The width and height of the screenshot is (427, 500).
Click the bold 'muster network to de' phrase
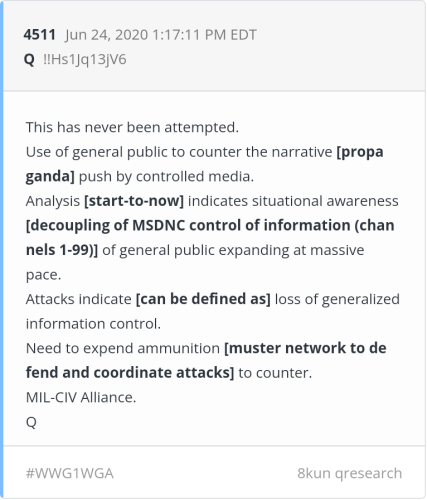[305, 348]
